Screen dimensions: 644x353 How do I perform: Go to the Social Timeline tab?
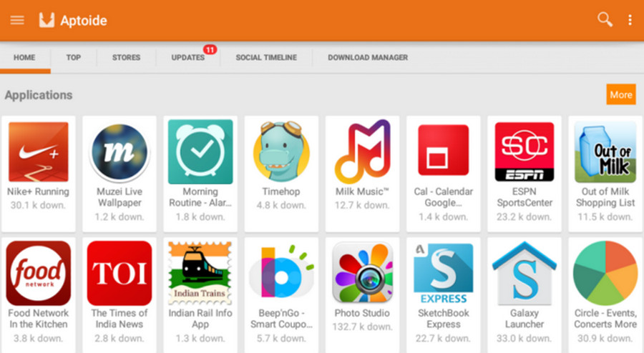pyautogui.click(x=266, y=57)
